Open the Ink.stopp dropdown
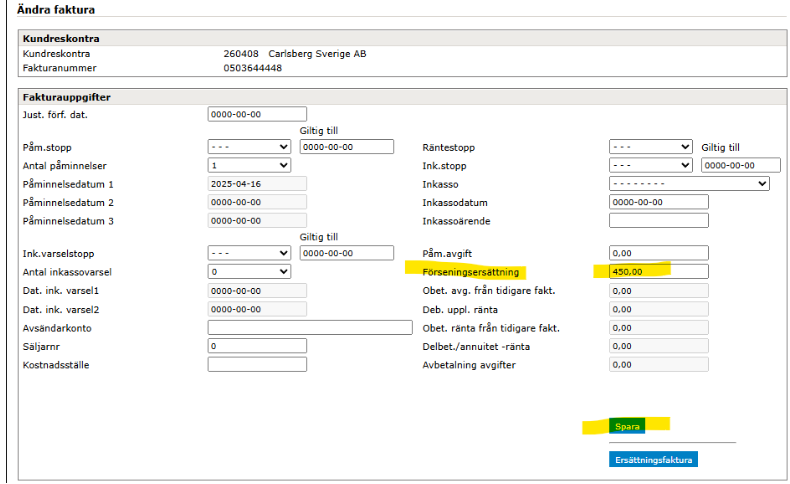Image resolution: width=790 pixels, height=484 pixels. [x=650, y=165]
